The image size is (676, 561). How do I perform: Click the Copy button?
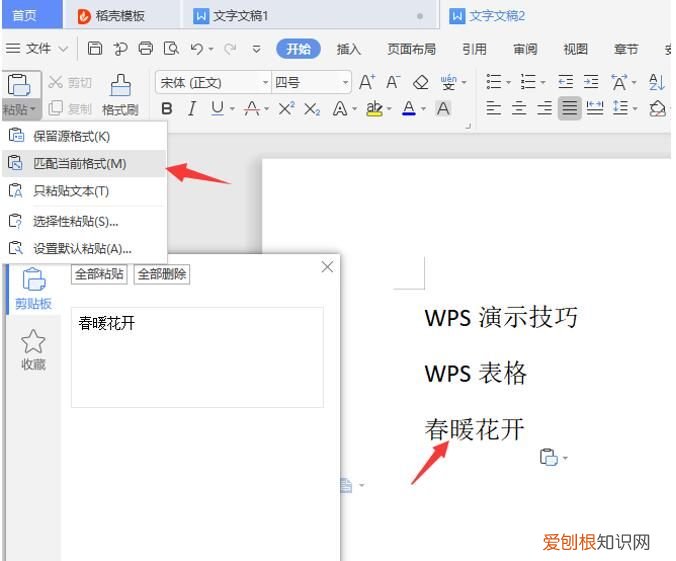(70, 109)
